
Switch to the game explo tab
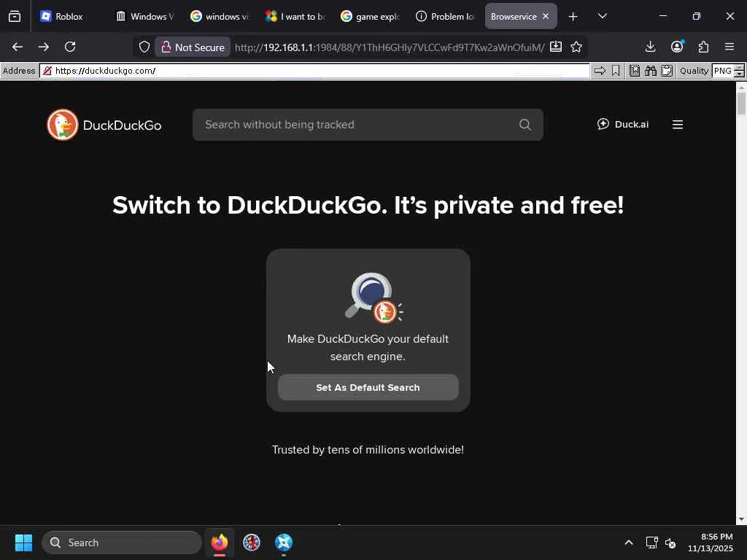click(371, 17)
